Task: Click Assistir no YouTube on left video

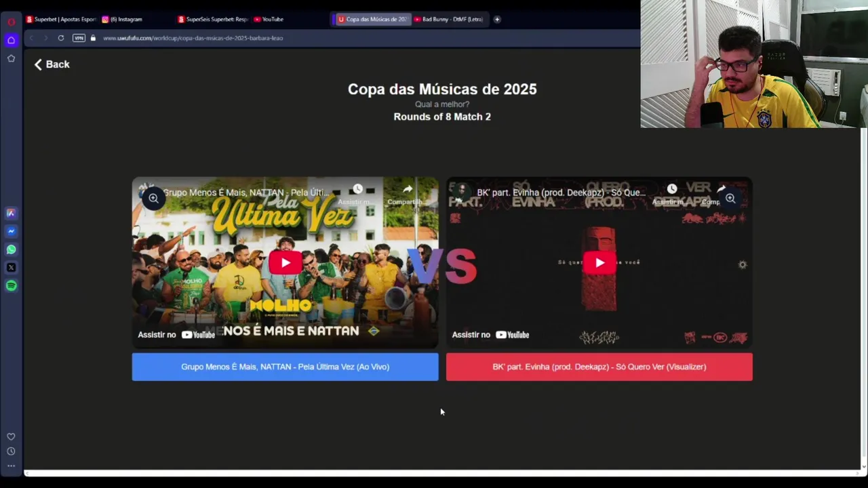Action: pyautogui.click(x=176, y=335)
